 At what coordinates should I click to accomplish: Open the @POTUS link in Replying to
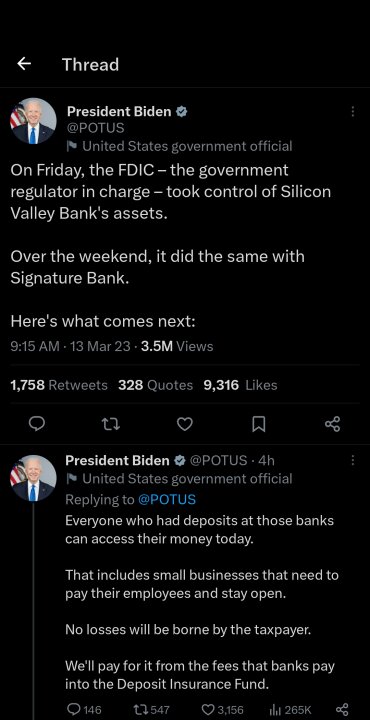(167, 499)
